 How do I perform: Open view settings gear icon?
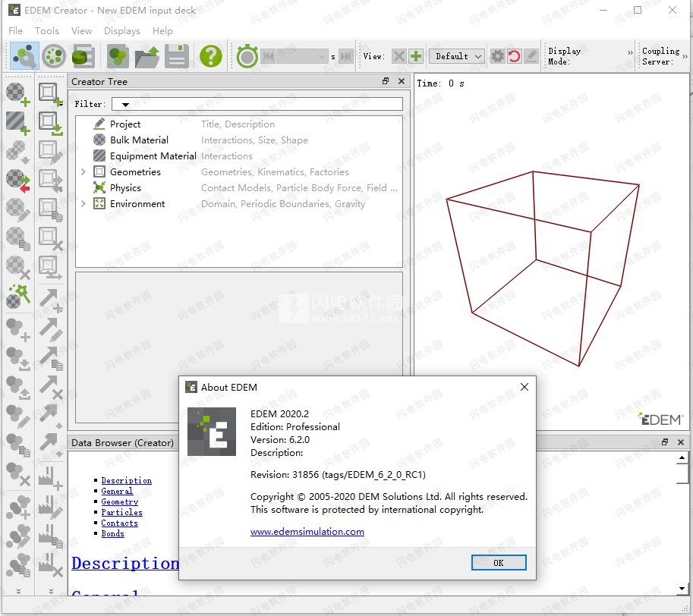click(498, 56)
